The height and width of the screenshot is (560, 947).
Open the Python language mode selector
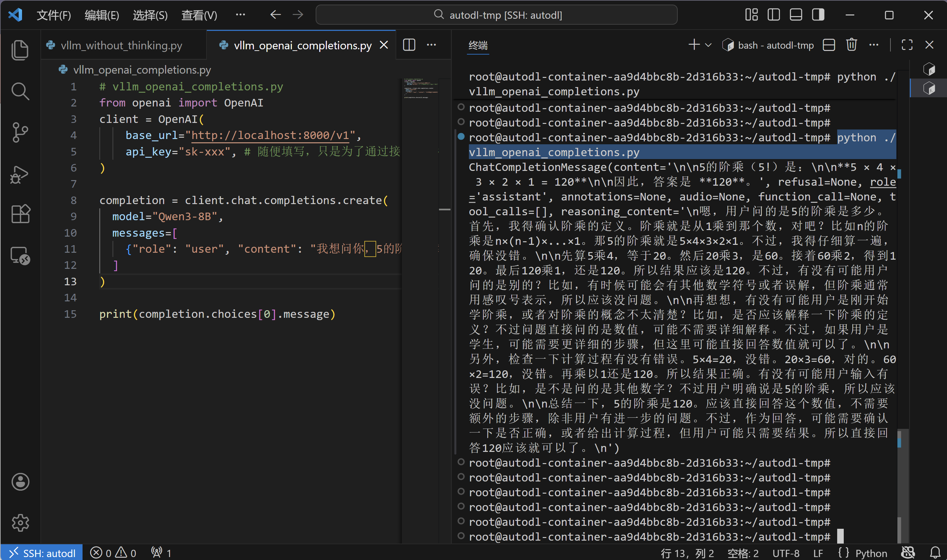pyautogui.click(x=871, y=553)
